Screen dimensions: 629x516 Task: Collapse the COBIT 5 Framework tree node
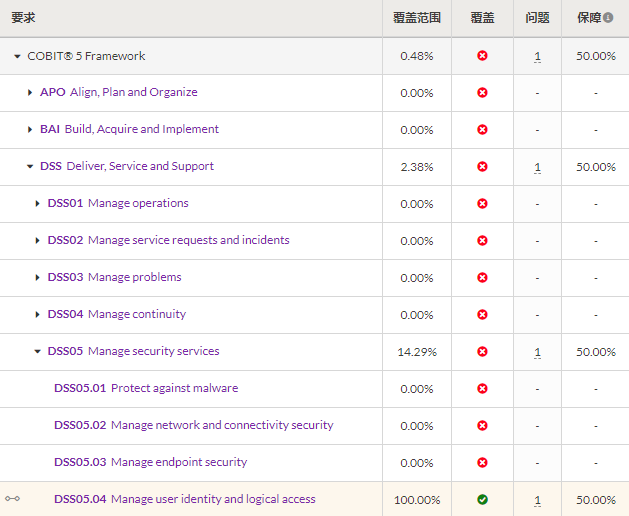point(17,56)
